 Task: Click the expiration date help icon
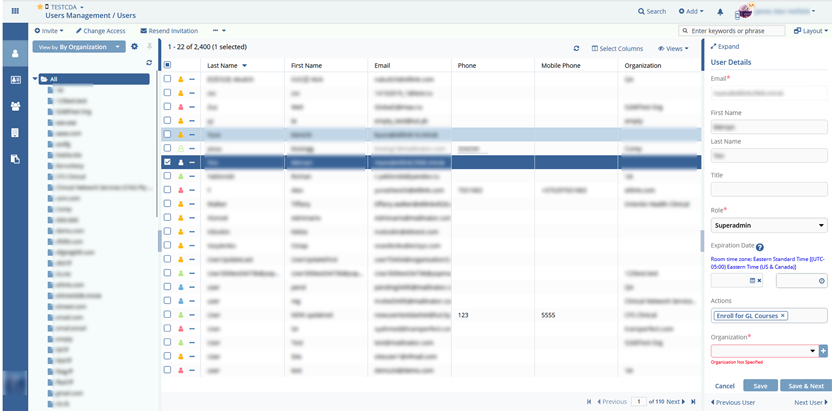point(760,247)
